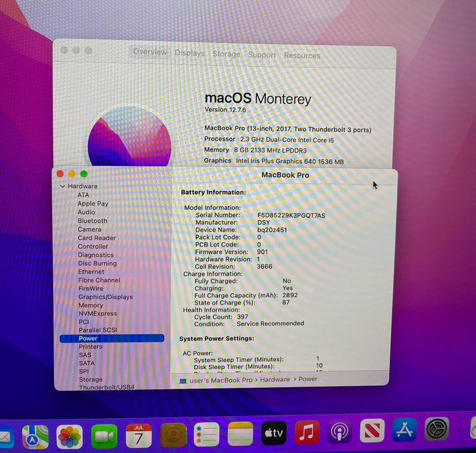The image size is (476, 453).
Task: Close the System Information window
Action: pyautogui.click(x=60, y=173)
